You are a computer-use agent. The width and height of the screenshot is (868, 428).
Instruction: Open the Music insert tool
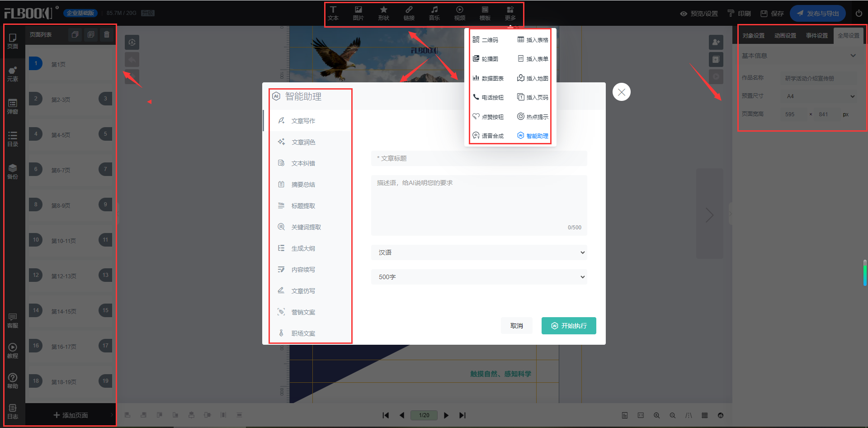coord(434,13)
